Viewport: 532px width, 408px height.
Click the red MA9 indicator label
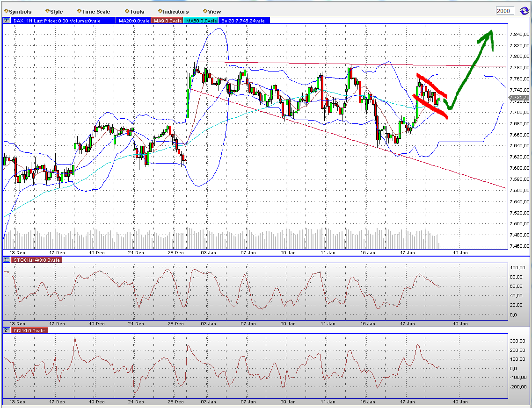point(168,21)
